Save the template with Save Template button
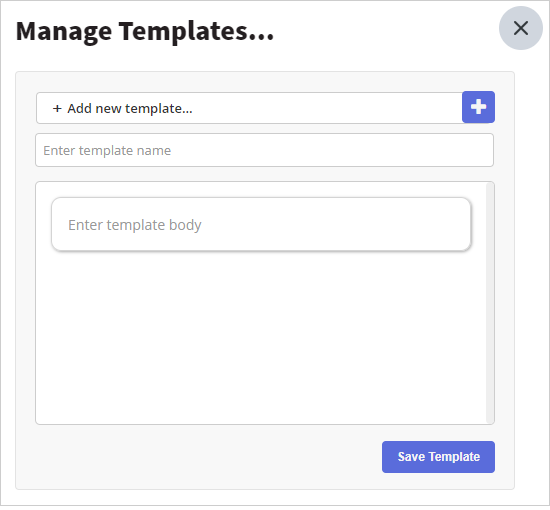Image resolution: width=550 pixels, height=510 pixels. tap(438, 457)
